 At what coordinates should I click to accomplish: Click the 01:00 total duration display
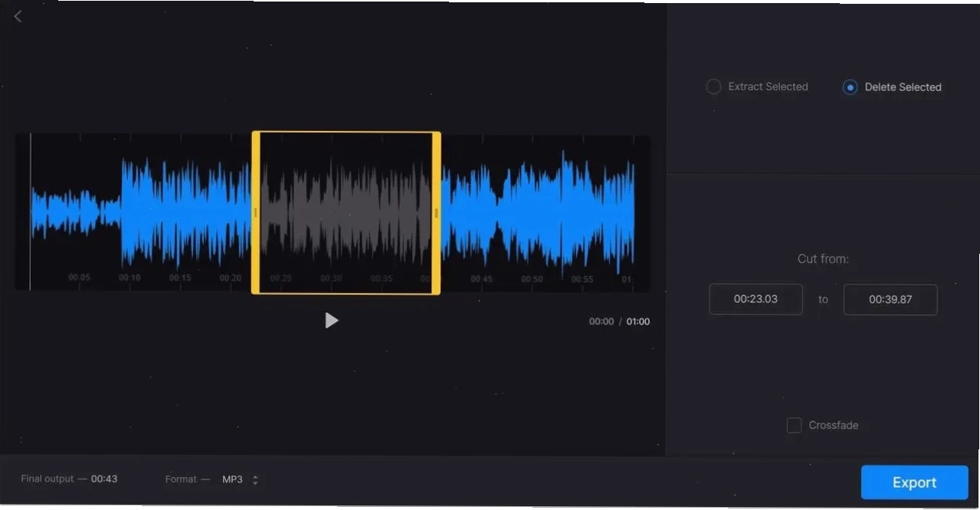(x=637, y=321)
